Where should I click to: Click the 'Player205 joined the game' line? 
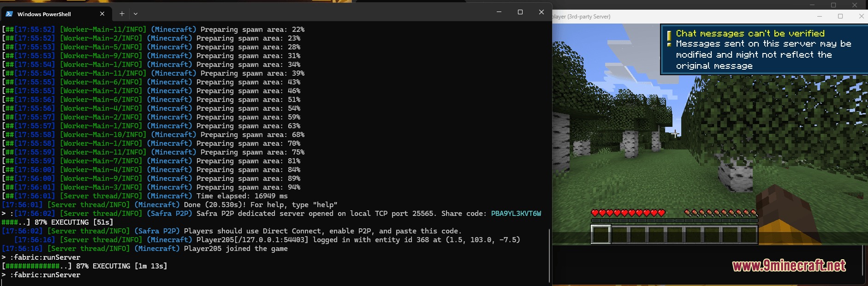pos(145,249)
